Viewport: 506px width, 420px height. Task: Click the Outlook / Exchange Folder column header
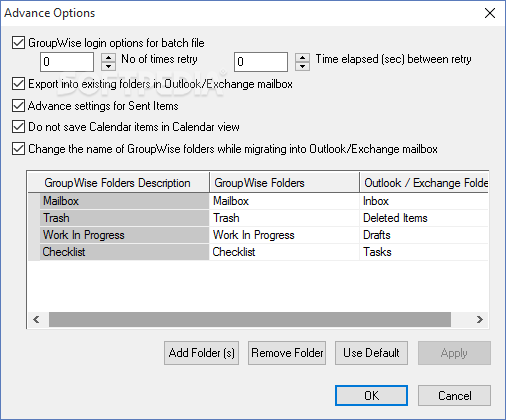[424, 183]
